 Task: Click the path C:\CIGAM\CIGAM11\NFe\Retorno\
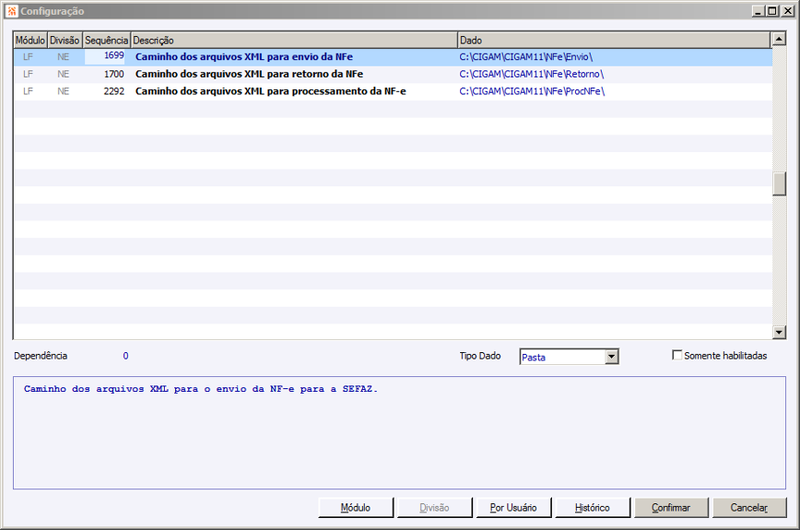532,74
